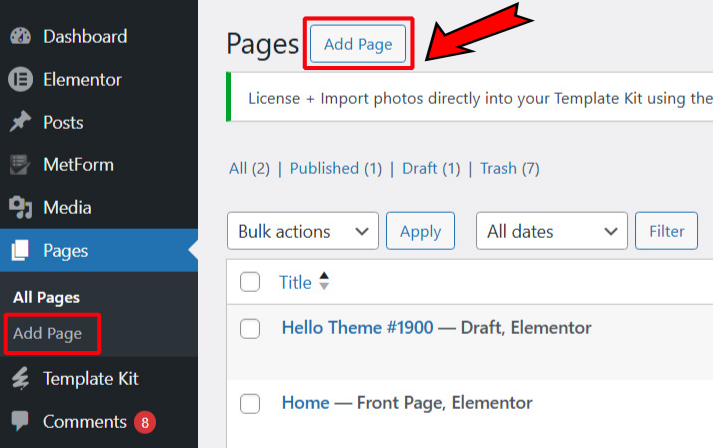Viewport: 713px width, 448px height.
Task: Open the Hello Theme #1900 page title
Action: click(x=357, y=327)
